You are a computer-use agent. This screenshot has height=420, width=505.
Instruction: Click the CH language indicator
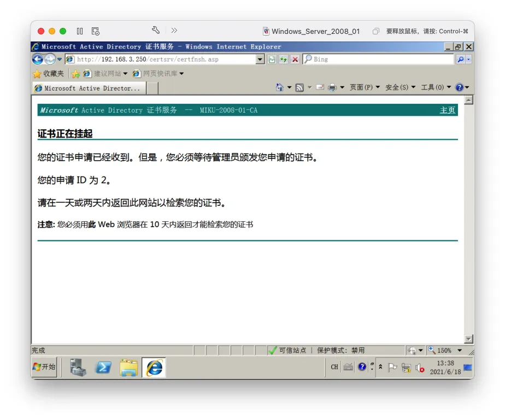click(x=334, y=367)
